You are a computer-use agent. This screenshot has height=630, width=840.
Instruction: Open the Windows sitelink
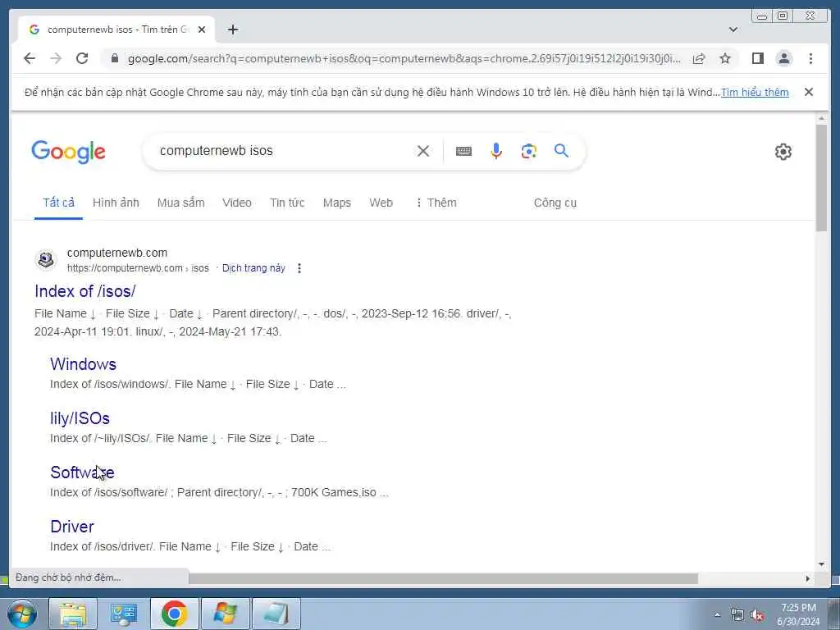pos(83,363)
